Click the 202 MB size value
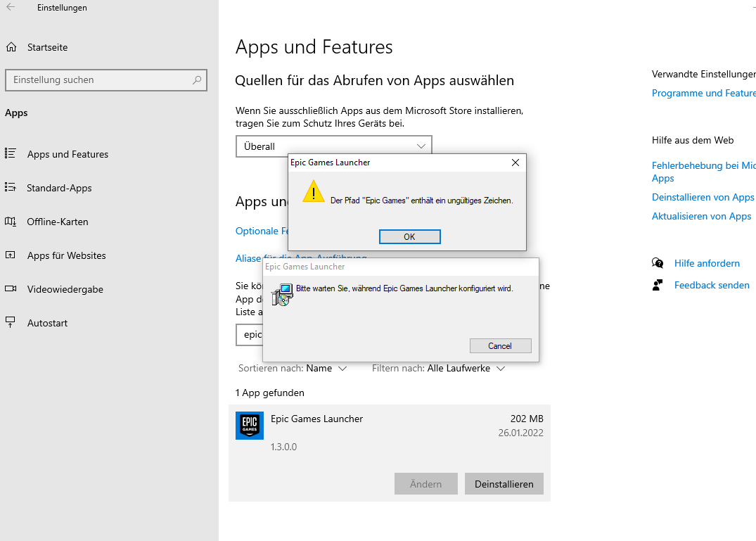This screenshot has height=541, width=756. click(x=527, y=419)
